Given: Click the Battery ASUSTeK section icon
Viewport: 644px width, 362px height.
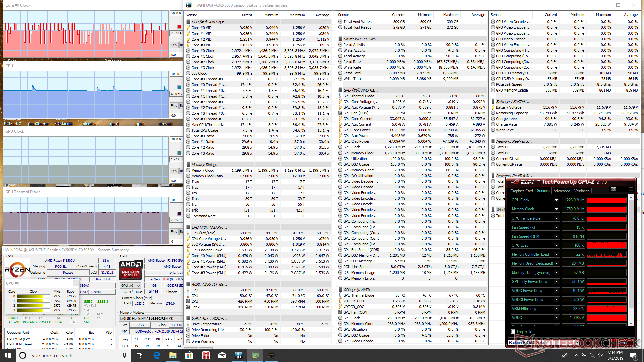Looking at the screenshot, I should [493, 102].
